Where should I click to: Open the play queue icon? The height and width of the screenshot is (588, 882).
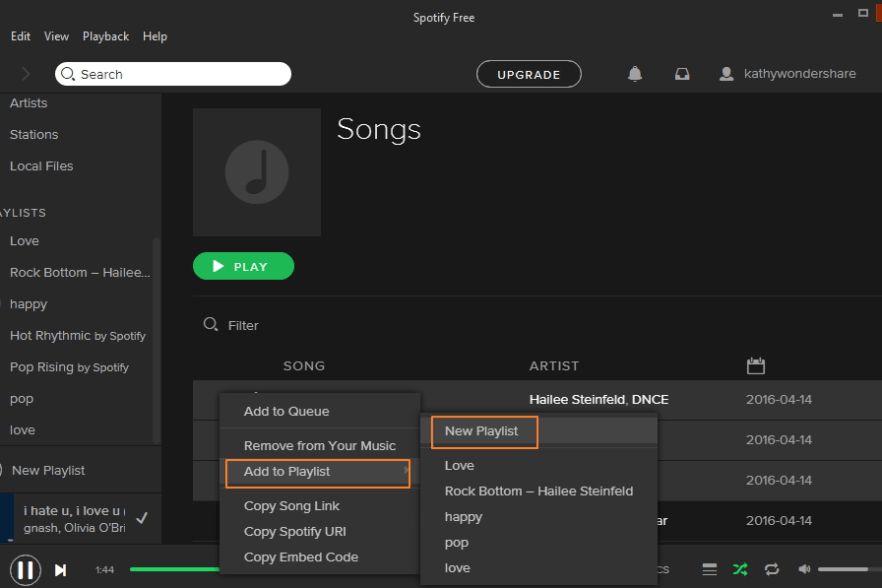[709, 569]
